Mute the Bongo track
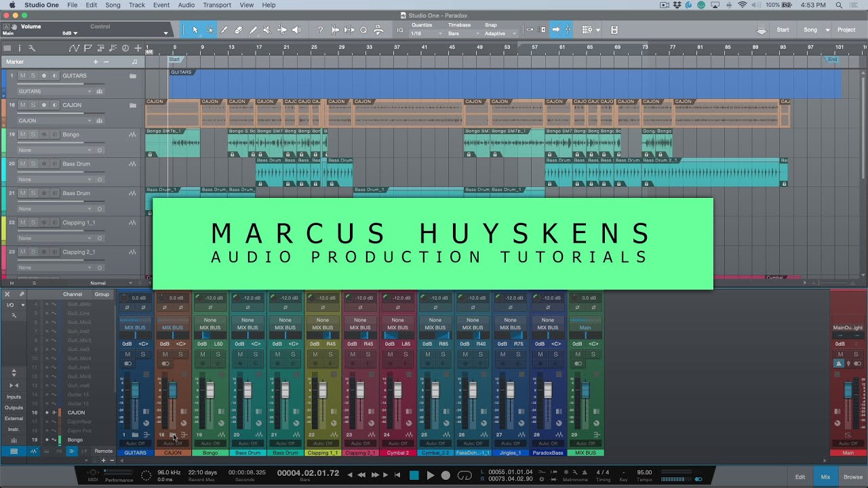The height and width of the screenshot is (488, 868). coord(22,134)
